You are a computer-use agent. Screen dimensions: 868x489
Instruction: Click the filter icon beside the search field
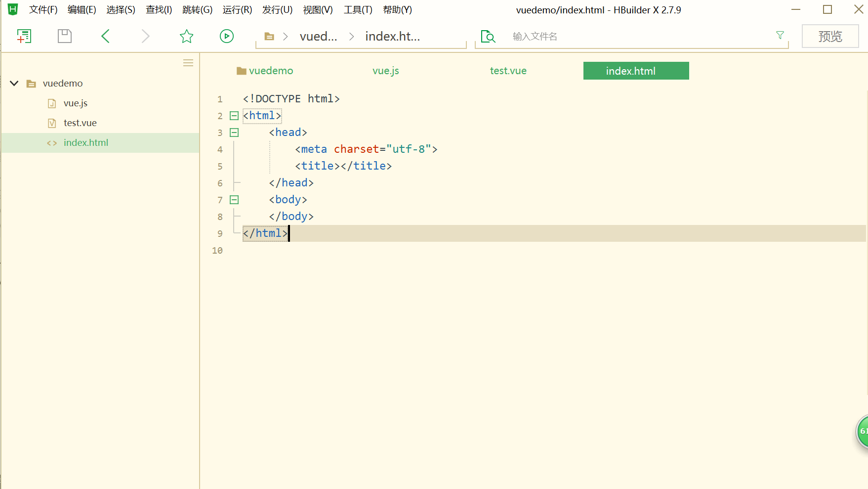pos(780,35)
